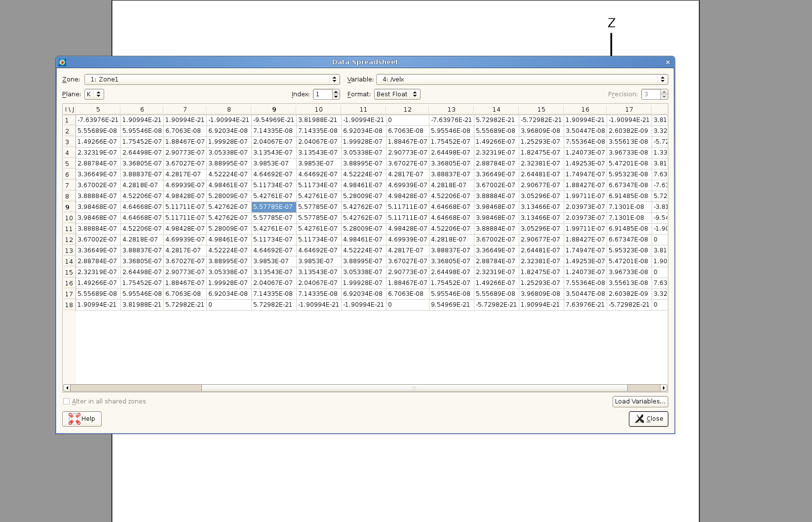Click the Load Variables... button
812x522 pixels.
[x=640, y=402]
